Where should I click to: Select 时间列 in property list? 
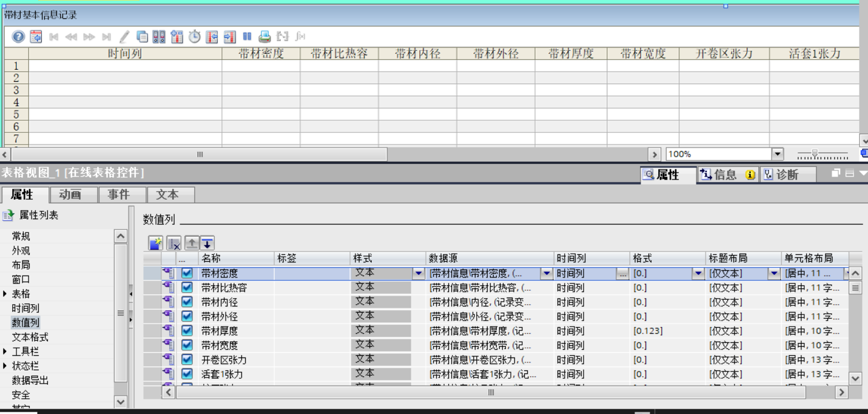click(x=25, y=308)
